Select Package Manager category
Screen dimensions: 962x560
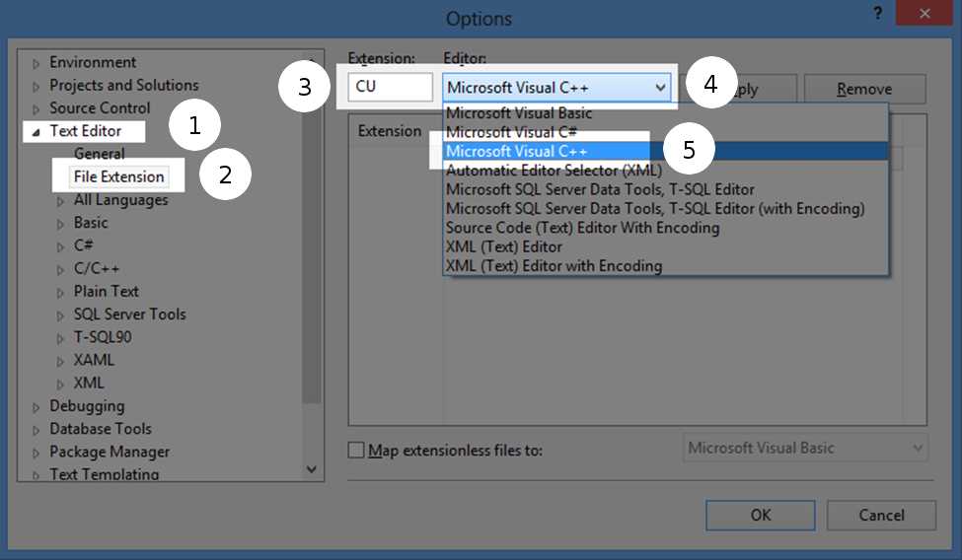click(x=110, y=453)
